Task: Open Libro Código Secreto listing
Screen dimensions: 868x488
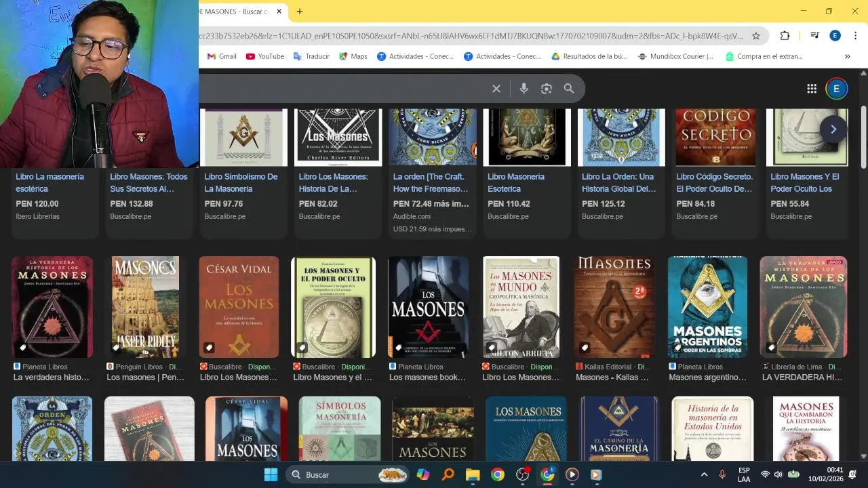Action: [x=714, y=183]
